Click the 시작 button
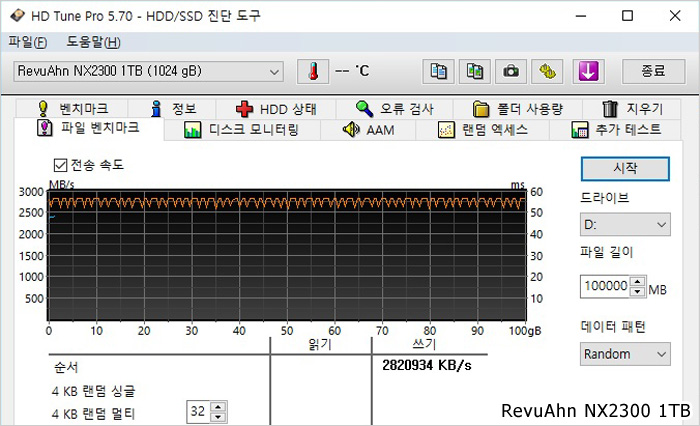The height and width of the screenshot is (426, 700). coord(625,168)
